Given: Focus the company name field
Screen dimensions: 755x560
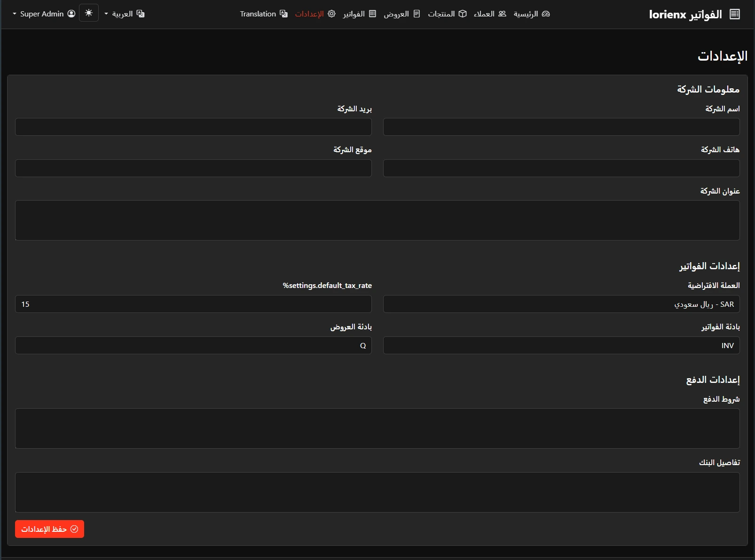Looking at the screenshot, I should point(561,127).
